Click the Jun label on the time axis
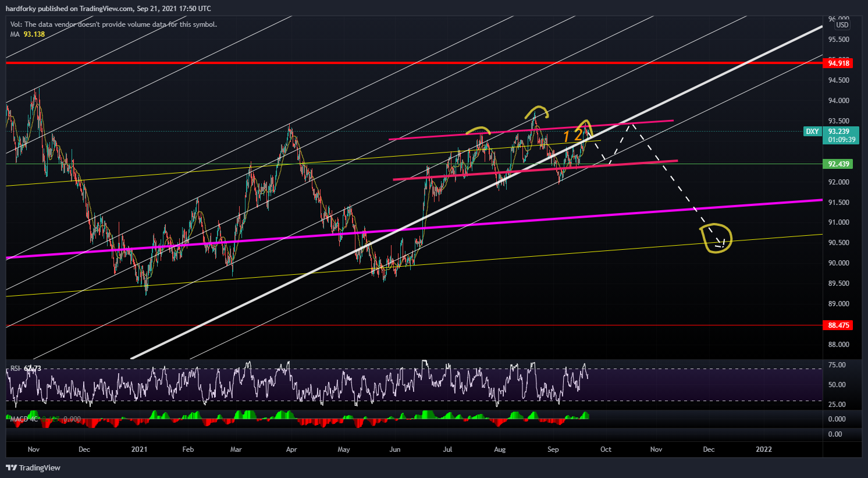Image resolution: width=868 pixels, height=478 pixels. pyautogui.click(x=395, y=449)
